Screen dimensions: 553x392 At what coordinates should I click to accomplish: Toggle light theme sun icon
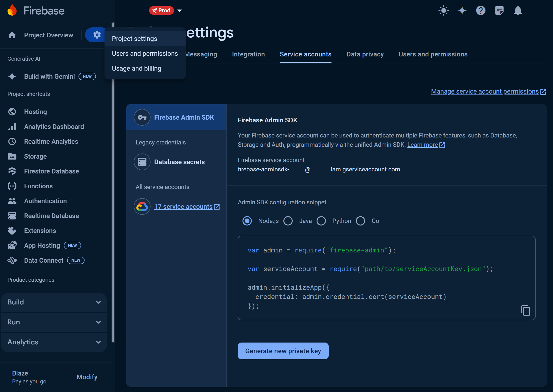[x=443, y=11]
